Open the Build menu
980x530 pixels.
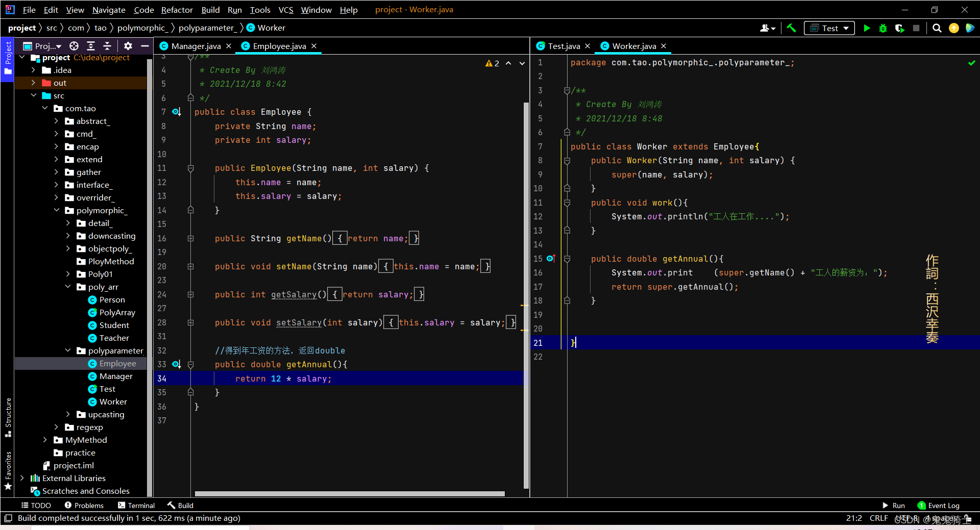click(x=210, y=10)
